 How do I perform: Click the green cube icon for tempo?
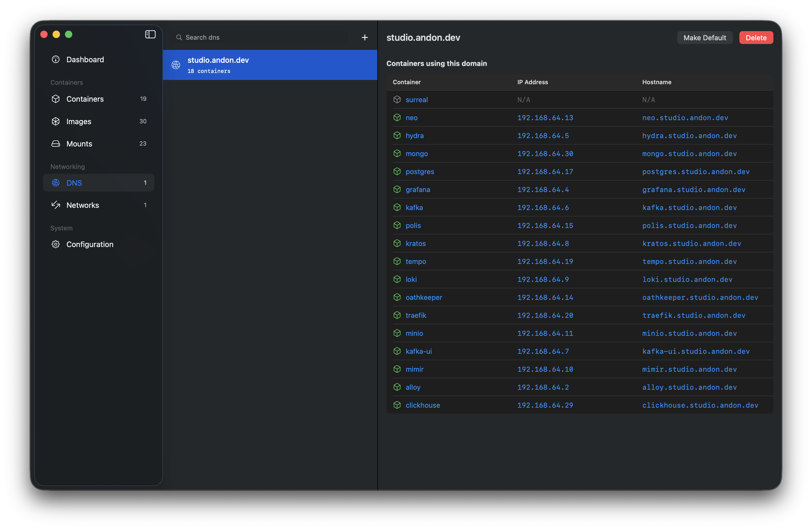397,261
